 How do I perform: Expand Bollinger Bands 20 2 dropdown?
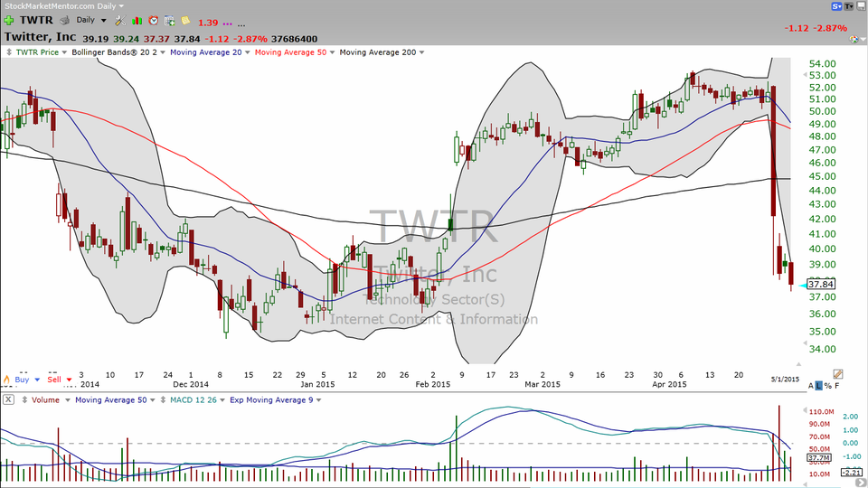162,52
